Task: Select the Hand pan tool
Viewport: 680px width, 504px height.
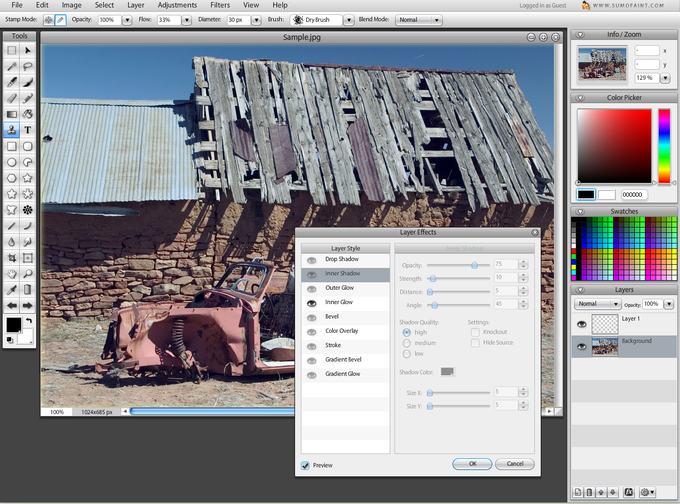Action: [x=12, y=274]
